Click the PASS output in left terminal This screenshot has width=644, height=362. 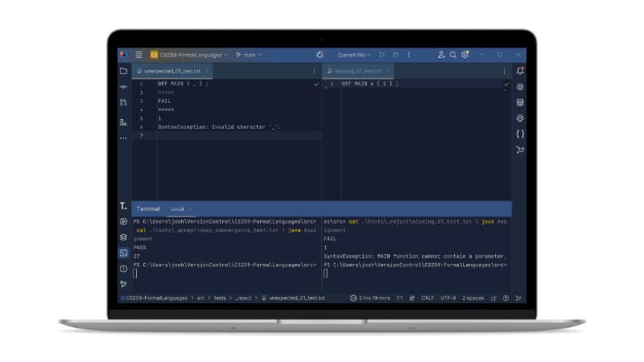tap(139, 248)
